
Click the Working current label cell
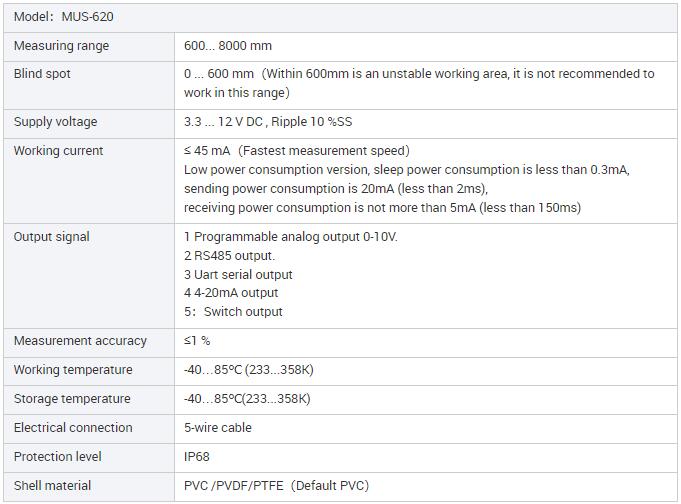[x=59, y=151]
